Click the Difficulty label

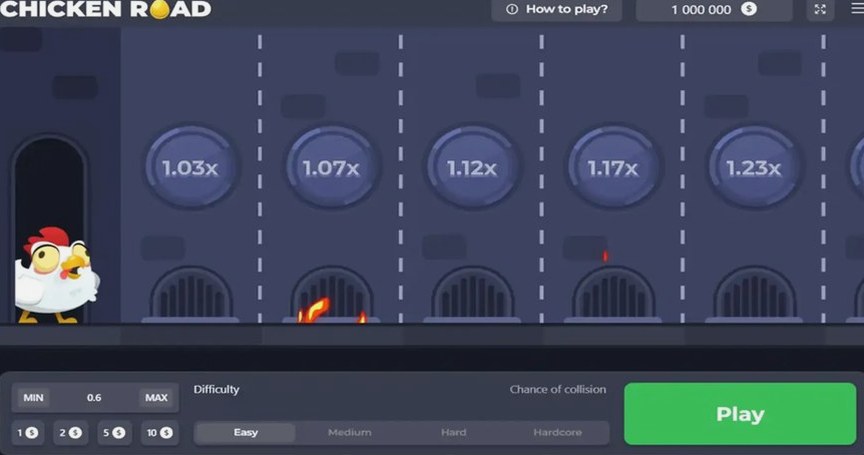click(x=217, y=389)
